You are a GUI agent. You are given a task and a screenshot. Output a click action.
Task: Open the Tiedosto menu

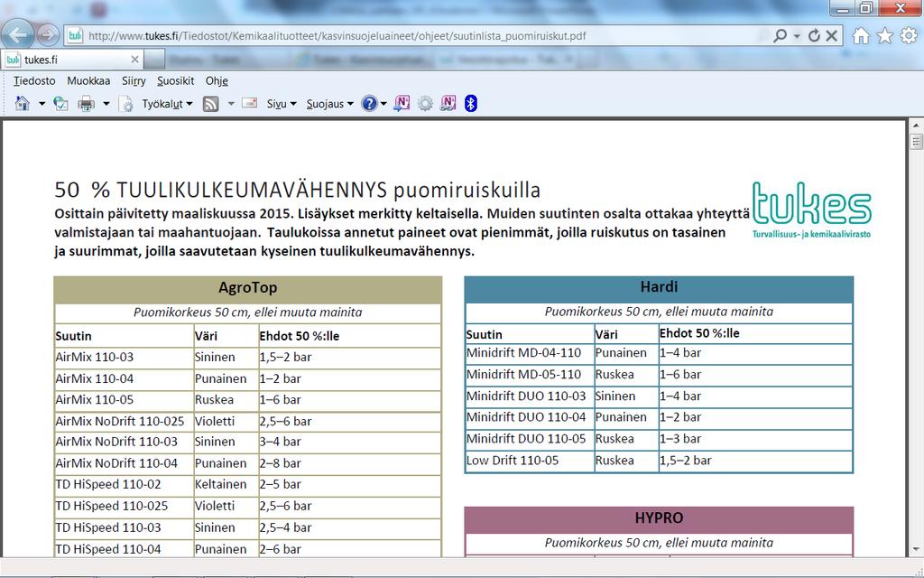tap(35, 80)
